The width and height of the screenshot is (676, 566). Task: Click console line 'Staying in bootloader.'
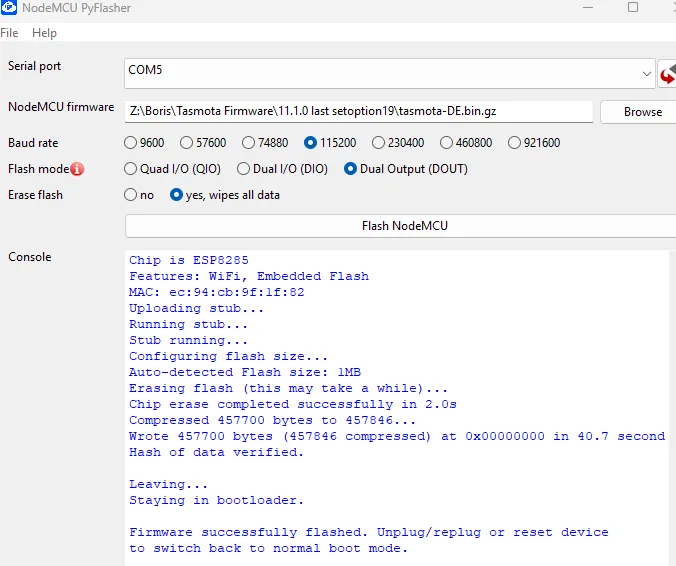(x=216, y=500)
